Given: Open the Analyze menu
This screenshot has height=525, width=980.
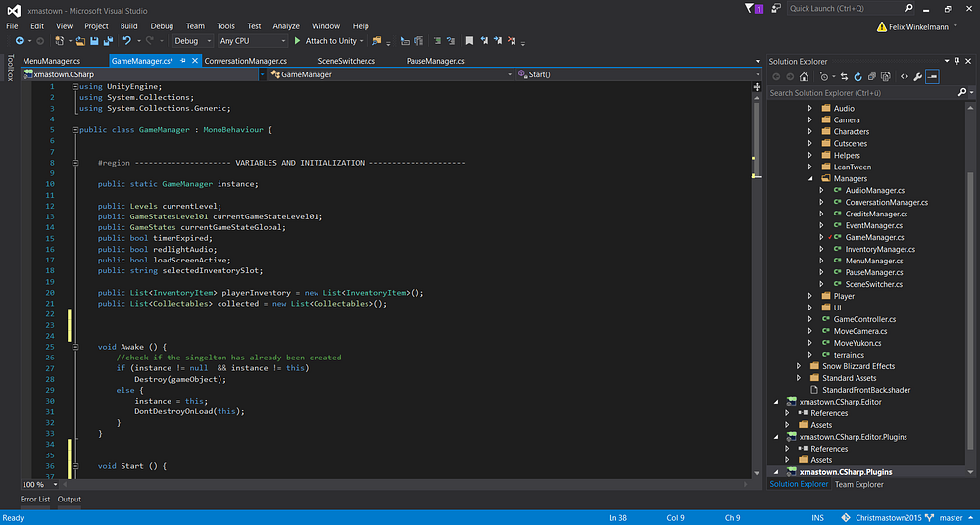Looking at the screenshot, I should point(286,26).
